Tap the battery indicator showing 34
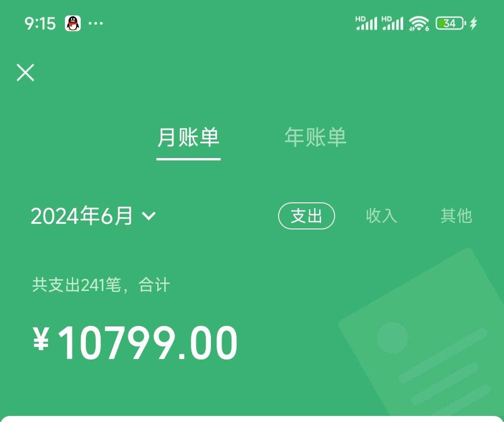Image resolution: width=504 pixels, height=422 pixels. (450, 23)
